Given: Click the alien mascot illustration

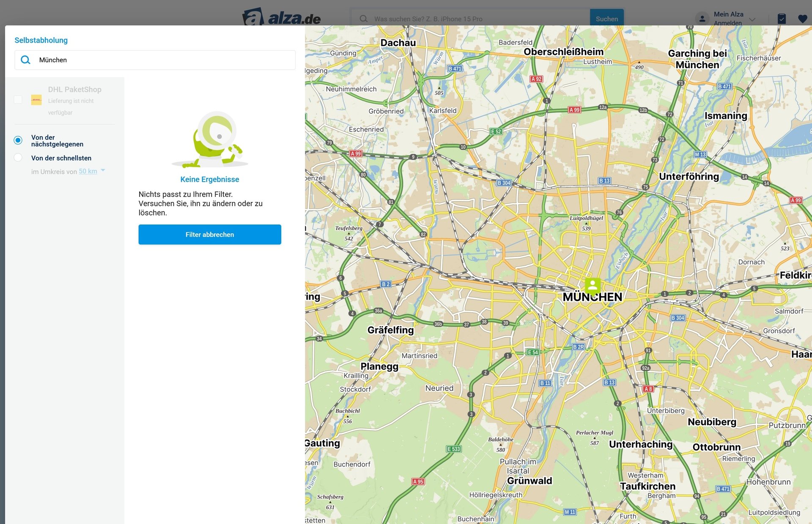Looking at the screenshot, I should point(210,140).
